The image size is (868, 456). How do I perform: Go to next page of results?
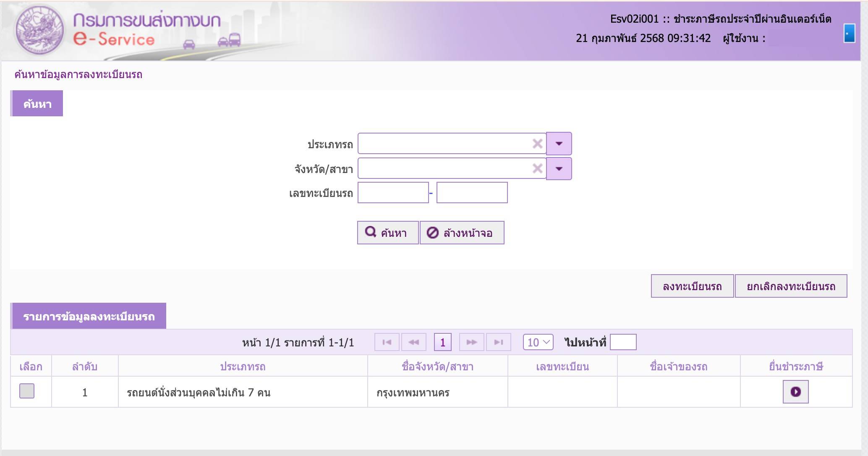(x=471, y=342)
